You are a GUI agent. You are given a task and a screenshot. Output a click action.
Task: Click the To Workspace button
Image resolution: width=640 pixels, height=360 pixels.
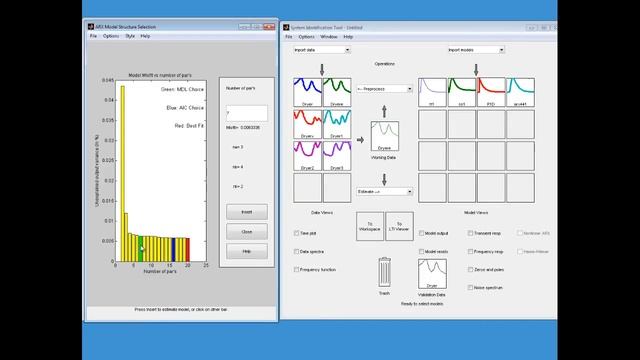370,227
